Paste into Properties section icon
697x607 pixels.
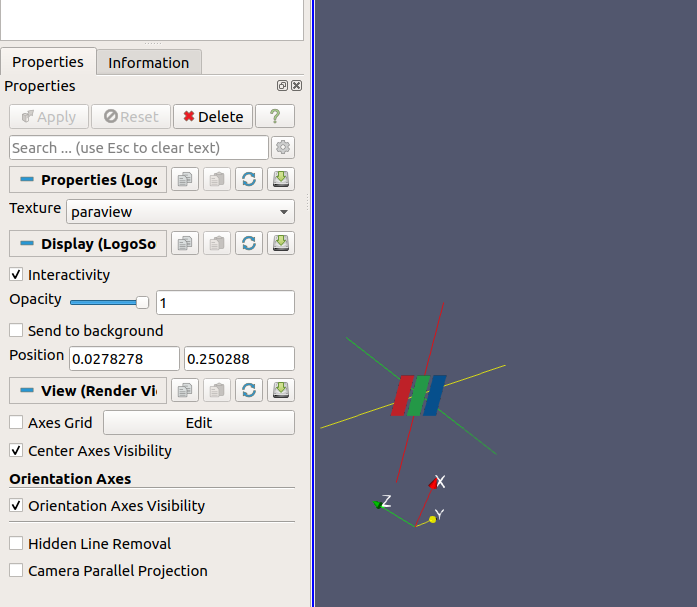(217, 179)
